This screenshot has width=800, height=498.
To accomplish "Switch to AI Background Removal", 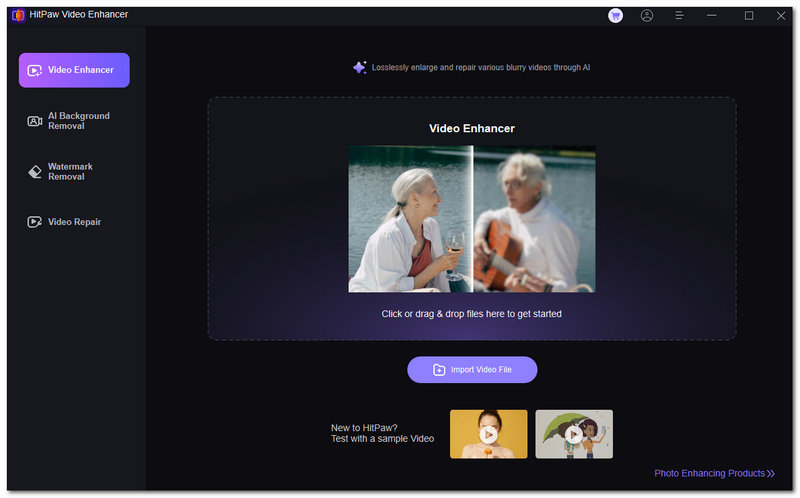I will coord(74,121).
